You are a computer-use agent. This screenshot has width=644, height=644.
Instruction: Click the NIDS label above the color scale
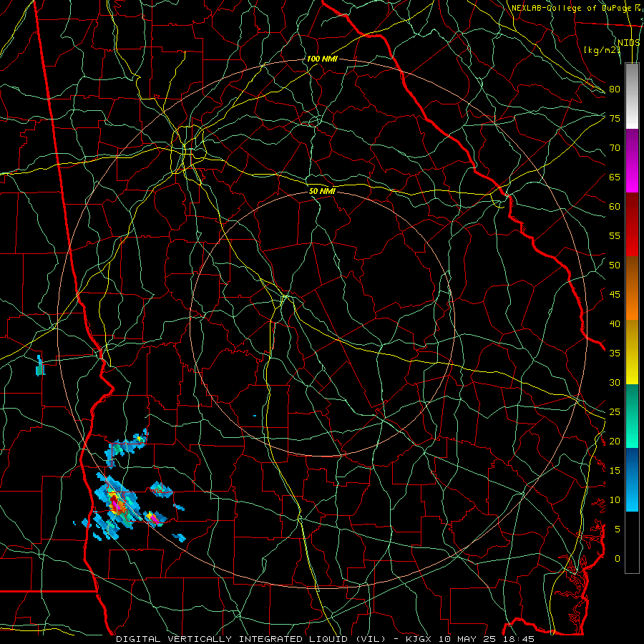(628, 42)
